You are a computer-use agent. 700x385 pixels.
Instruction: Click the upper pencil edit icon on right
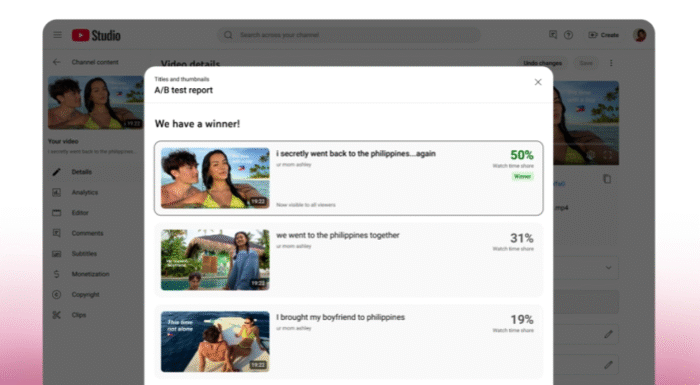[608, 334]
